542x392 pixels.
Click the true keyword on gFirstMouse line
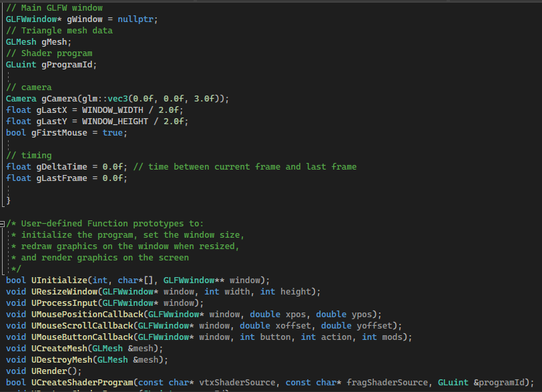click(113, 132)
